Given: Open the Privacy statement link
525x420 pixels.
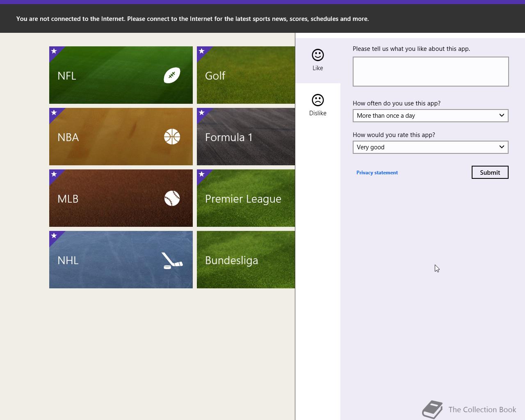Looking at the screenshot, I should point(377,173).
